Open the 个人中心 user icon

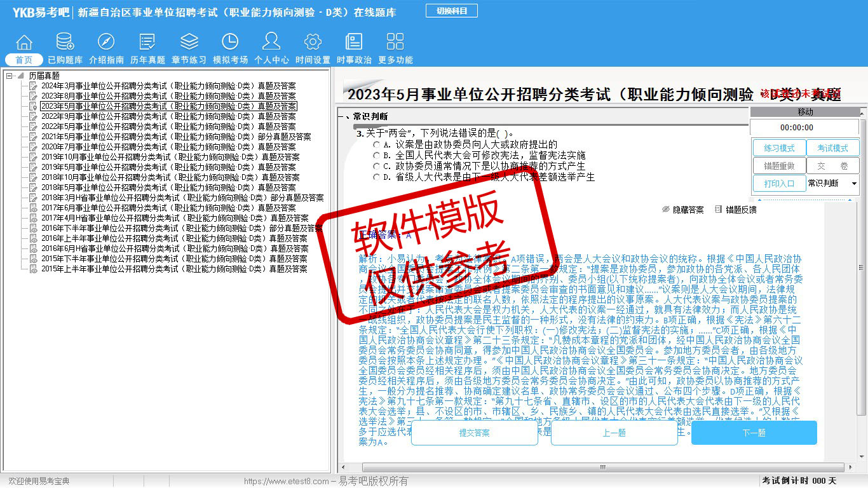[x=271, y=43]
